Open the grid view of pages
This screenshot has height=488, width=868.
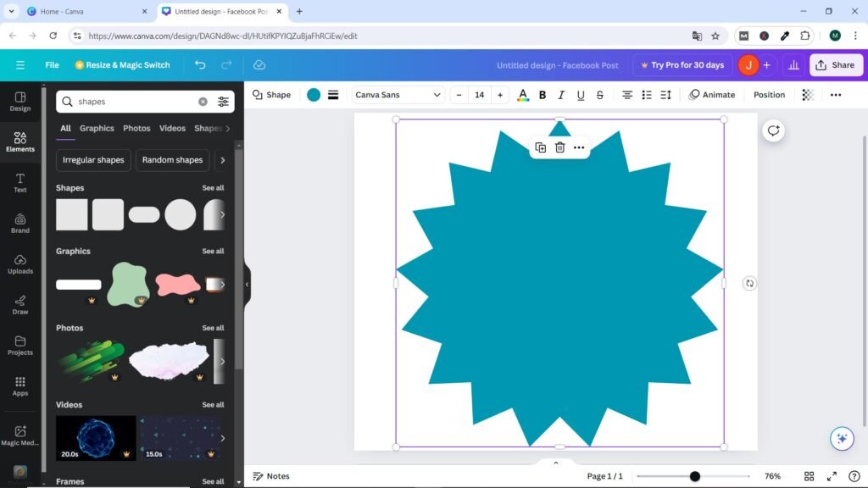(x=809, y=476)
